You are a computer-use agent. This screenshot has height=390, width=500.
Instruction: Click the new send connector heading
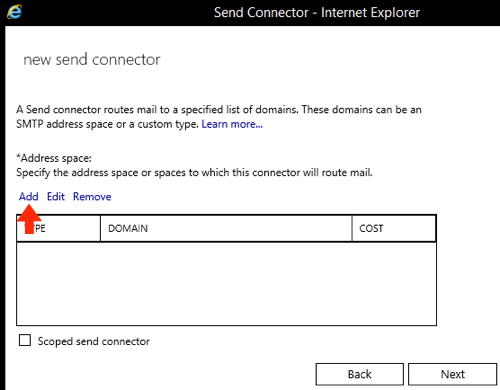tap(92, 60)
